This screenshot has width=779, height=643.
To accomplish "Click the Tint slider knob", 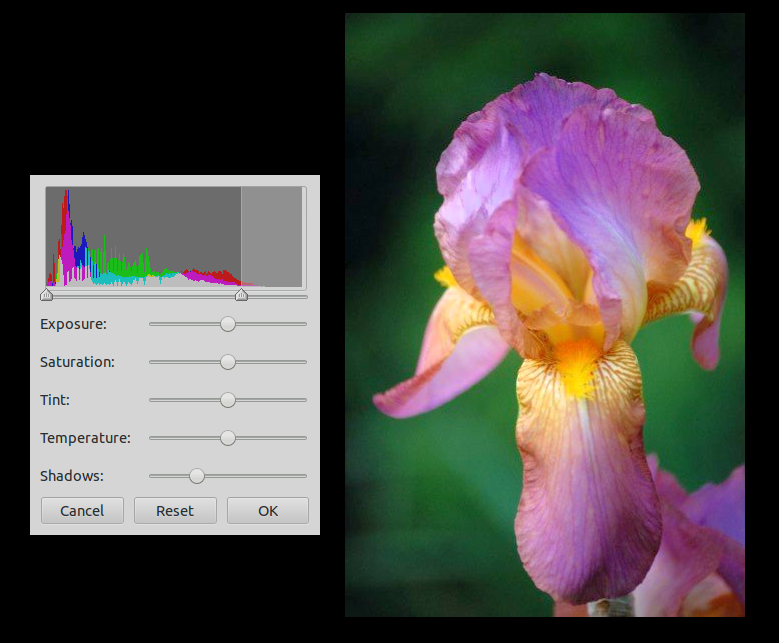I will pyautogui.click(x=228, y=400).
